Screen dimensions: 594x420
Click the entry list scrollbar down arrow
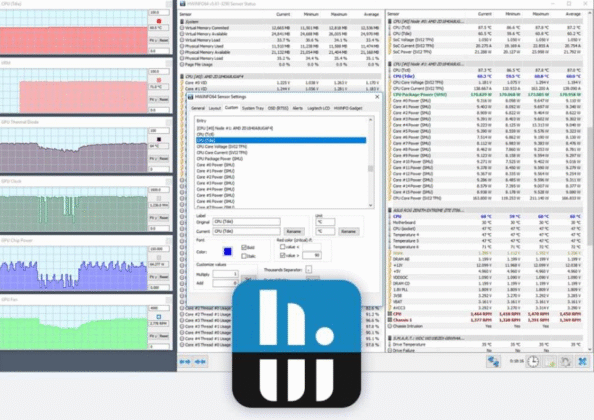pyautogui.click(x=370, y=205)
